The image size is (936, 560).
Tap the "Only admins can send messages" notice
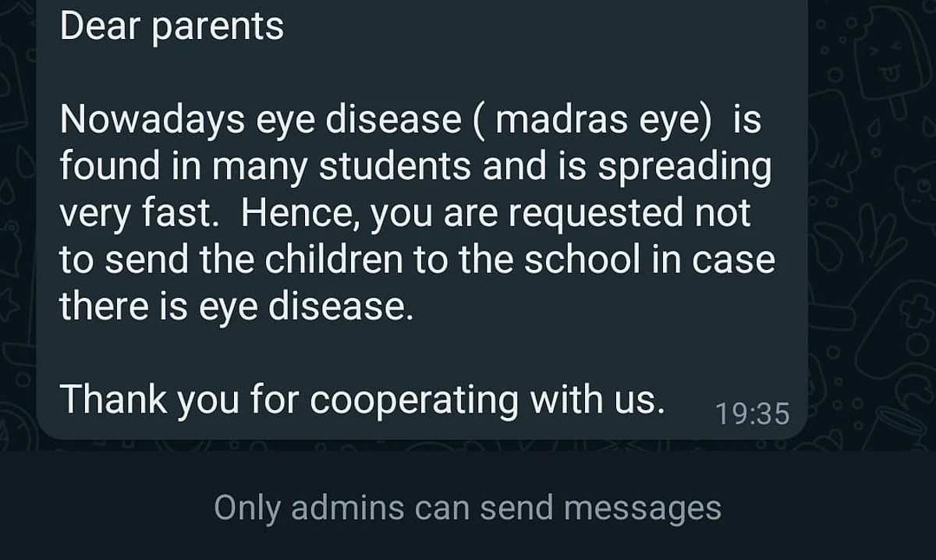[x=468, y=508]
